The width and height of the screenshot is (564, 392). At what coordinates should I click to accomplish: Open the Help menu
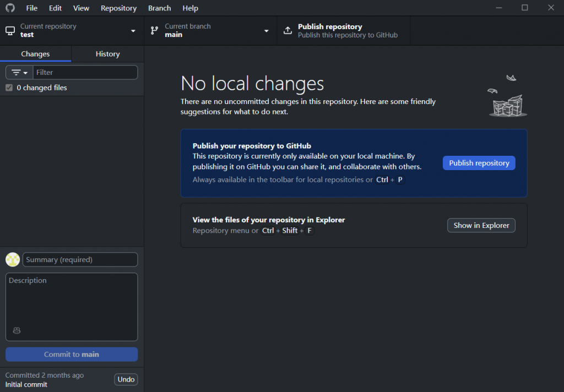click(x=190, y=8)
